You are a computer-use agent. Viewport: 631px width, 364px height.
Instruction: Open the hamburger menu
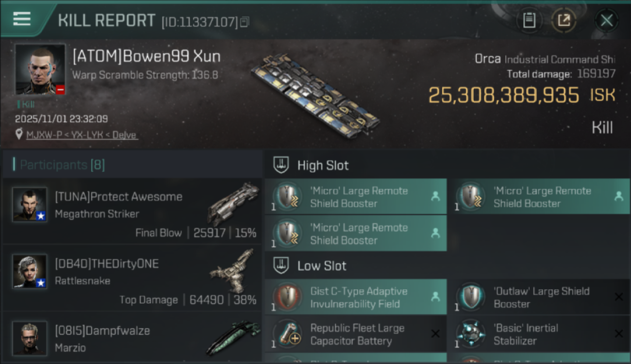coord(22,19)
